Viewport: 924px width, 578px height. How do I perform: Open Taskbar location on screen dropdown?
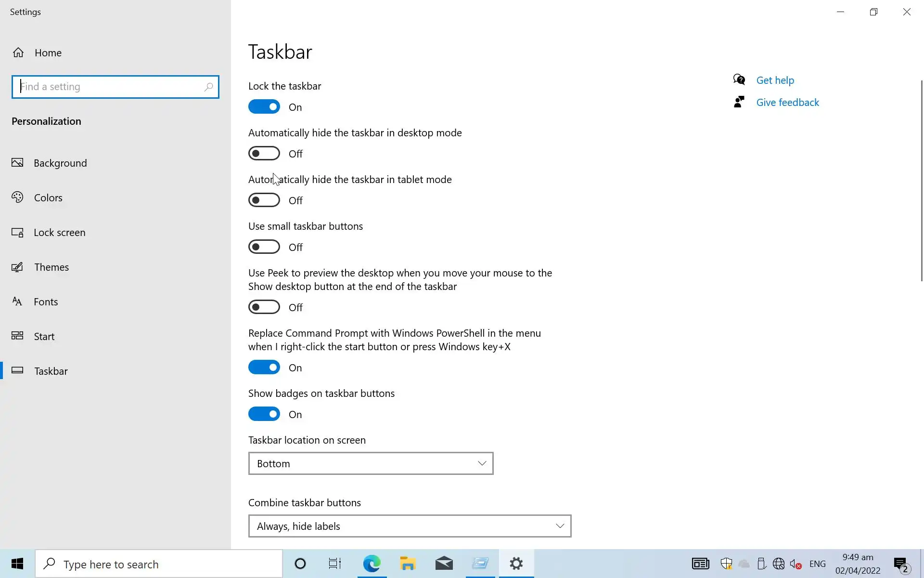click(x=371, y=463)
